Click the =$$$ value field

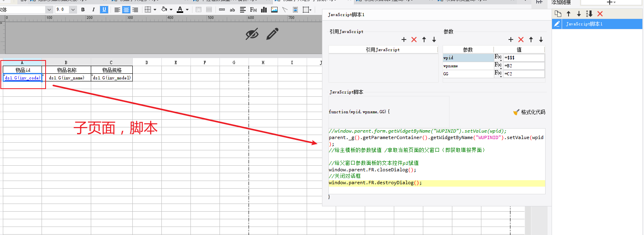point(524,58)
